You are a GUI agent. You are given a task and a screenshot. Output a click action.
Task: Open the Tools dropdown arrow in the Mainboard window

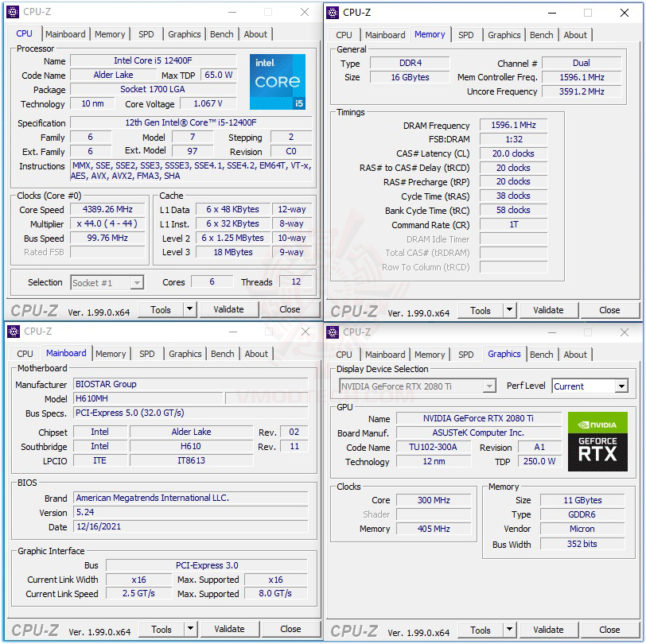(190, 629)
